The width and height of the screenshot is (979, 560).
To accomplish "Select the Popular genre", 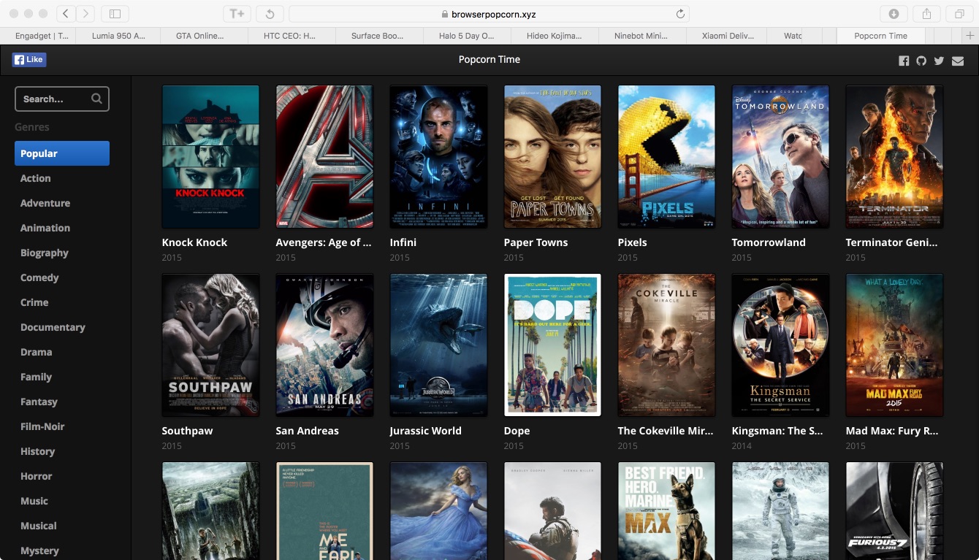I will click(x=62, y=153).
